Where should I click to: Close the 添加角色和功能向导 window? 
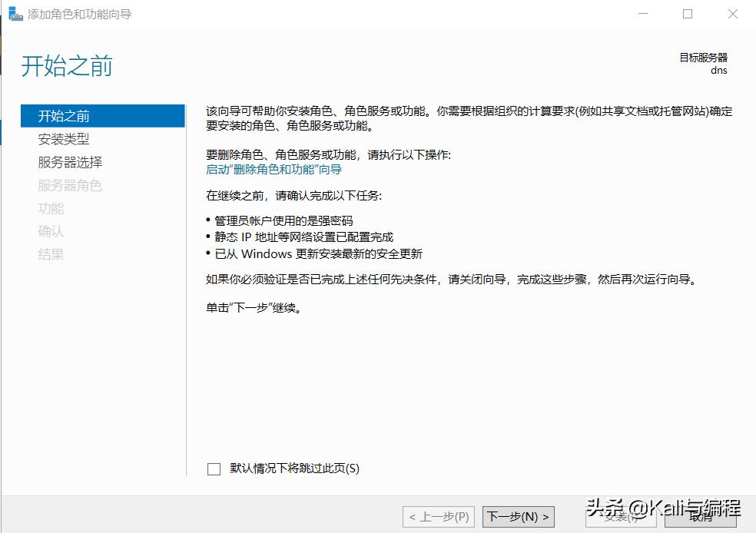[x=731, y=13]
